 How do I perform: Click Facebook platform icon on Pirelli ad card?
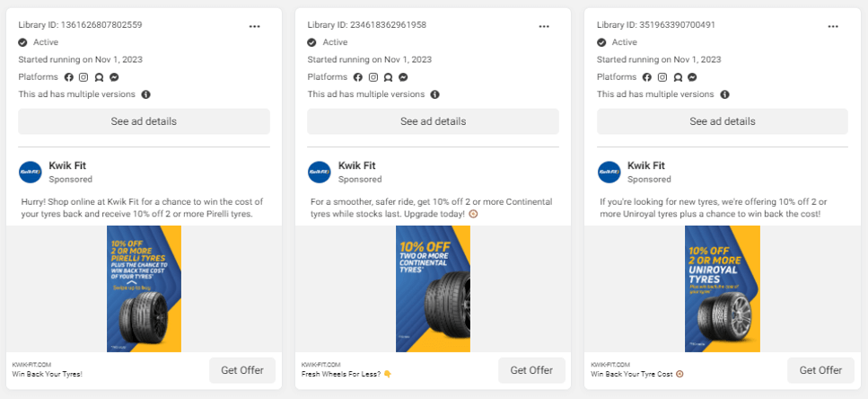(68, 77)
